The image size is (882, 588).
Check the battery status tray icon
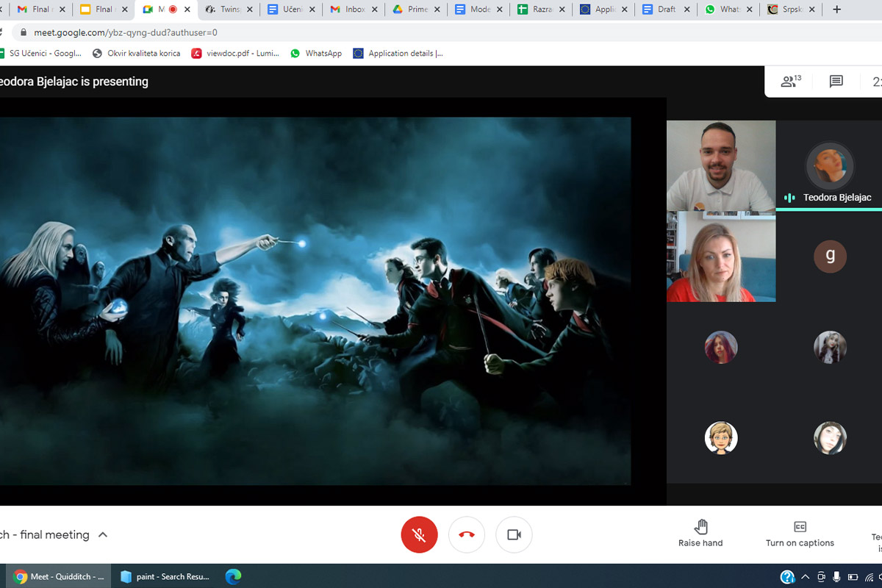tap(853, 577)
